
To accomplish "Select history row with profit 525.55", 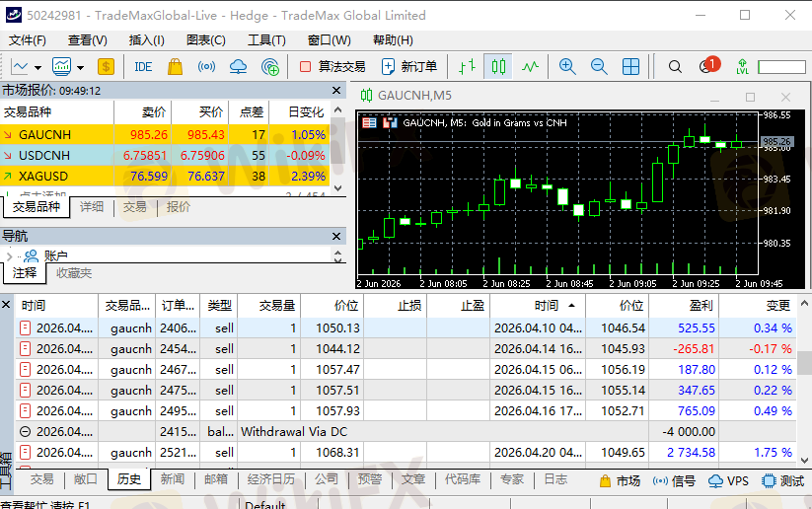I will (406, 327).
